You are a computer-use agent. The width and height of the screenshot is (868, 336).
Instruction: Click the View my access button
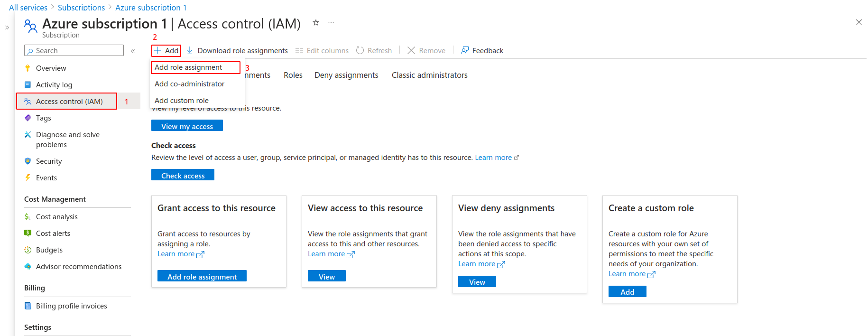click(x=187, y=126)
